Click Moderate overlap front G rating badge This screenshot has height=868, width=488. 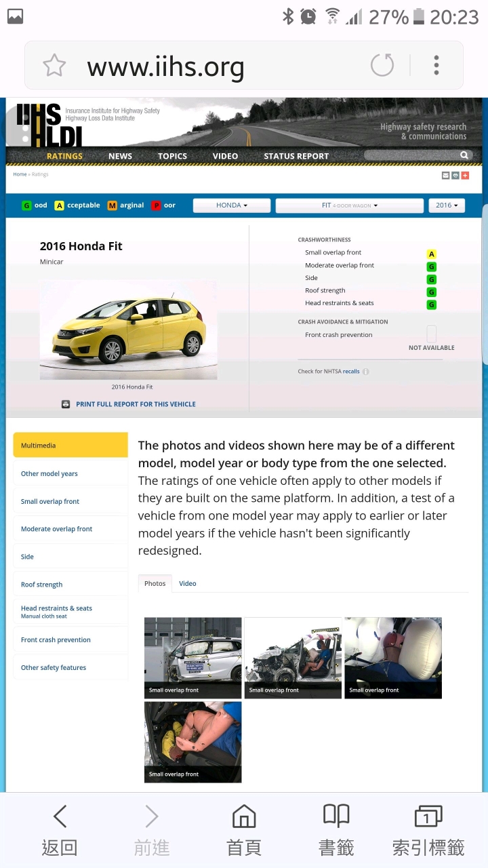tap(432, 267)
